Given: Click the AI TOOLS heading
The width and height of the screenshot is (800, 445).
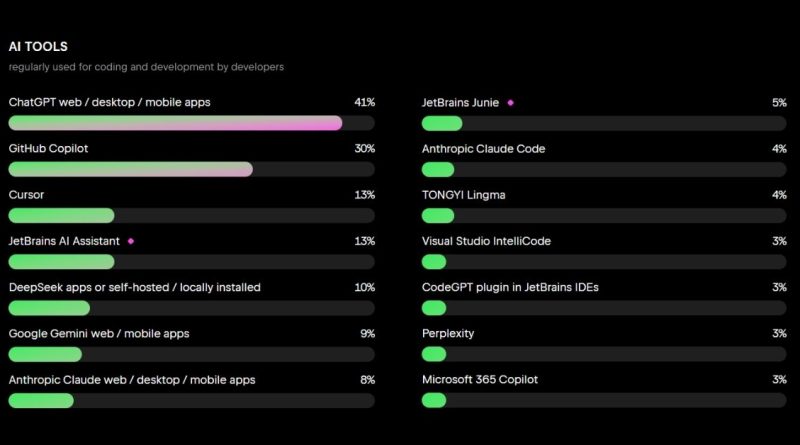Looking at the screenshot, I should pos(38,46).
